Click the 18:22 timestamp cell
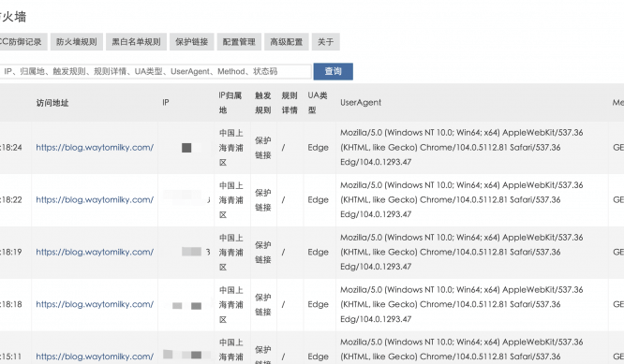The image size is (624, 364). click(x=11, y=200)
